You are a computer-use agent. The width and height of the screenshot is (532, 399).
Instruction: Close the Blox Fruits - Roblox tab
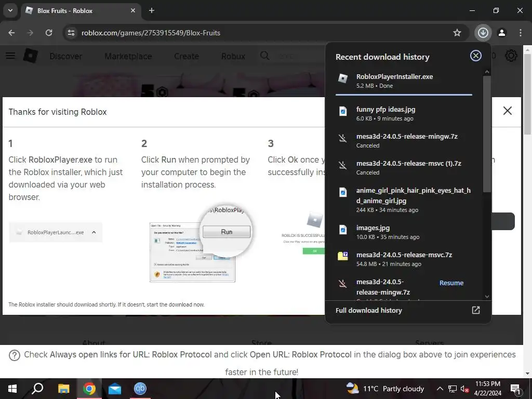coord(133,10)
